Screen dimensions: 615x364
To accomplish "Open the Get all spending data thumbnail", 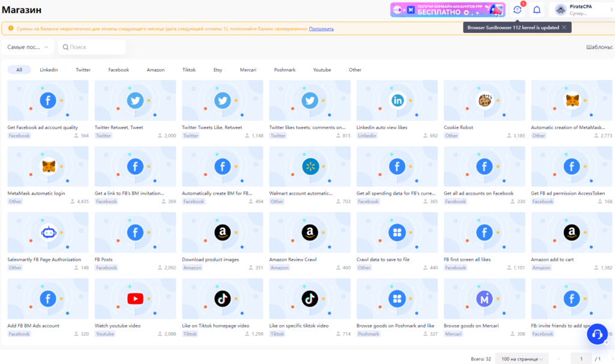I will pos(397,166).
